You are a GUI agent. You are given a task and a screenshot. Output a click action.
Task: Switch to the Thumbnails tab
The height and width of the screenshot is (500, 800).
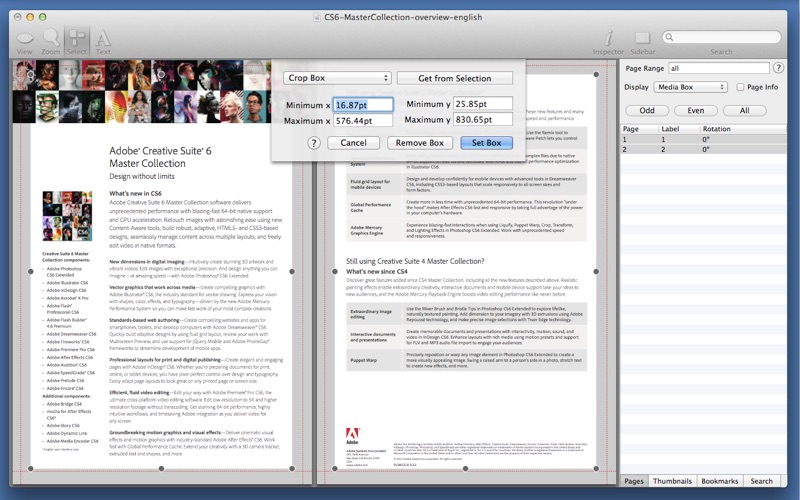[x=672, y=481]
